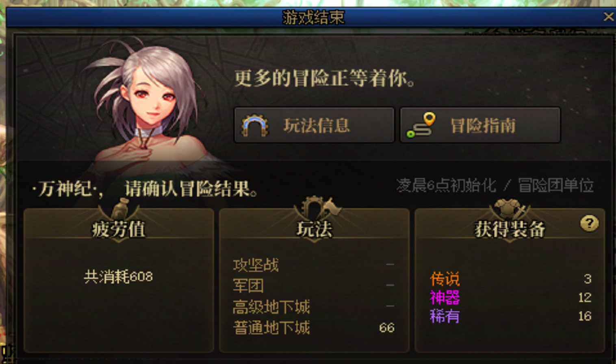Select the 玩法 panel header

[314, 229]
